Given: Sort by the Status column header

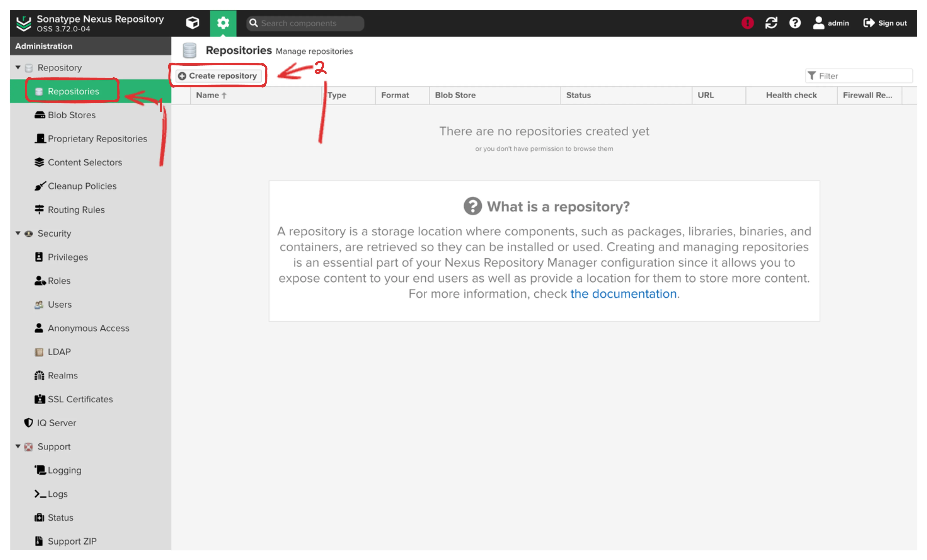Looking at the screenshot, I should (x=626, y=96).
